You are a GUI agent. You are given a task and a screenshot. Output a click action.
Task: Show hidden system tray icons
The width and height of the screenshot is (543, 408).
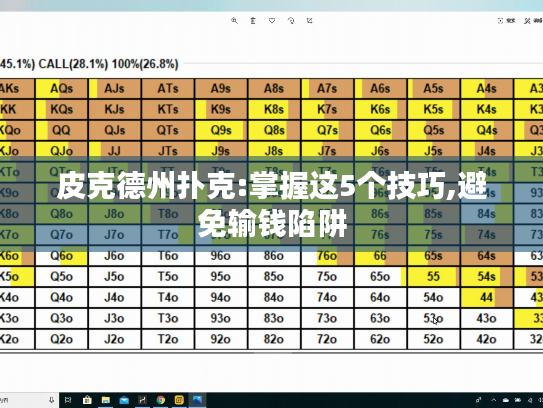click(x=493, y=400)
